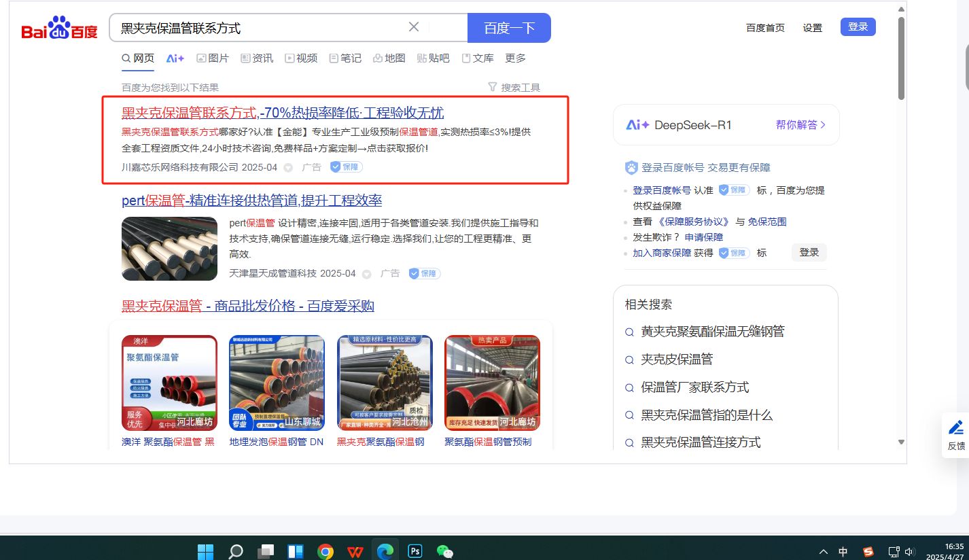Launch Google Chrome from the taskbar
Viewport: 969px width, 560px height.
tap(325, 550)
